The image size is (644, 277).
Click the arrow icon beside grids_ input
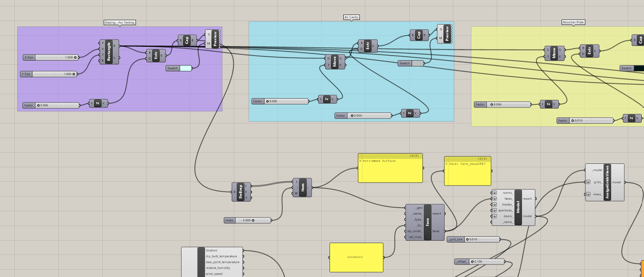(588, 182)
